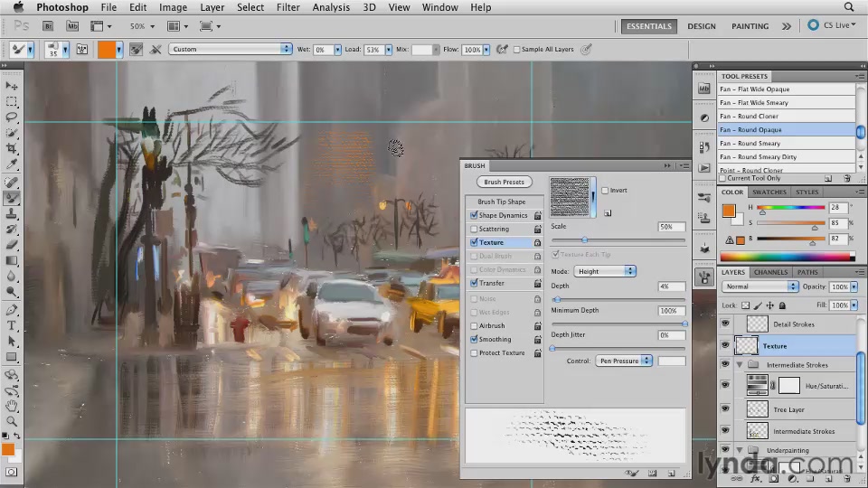The width and height of the screenshot is (868, 488).
Task: Uncheck the Transfer brush option
Action: click(x=474, y=283)
